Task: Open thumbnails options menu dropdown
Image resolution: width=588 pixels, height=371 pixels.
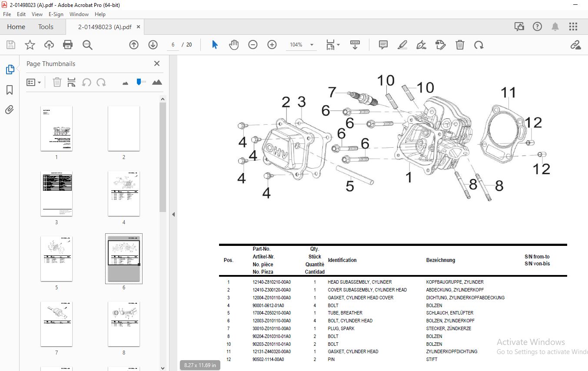Action: [33, 82]
